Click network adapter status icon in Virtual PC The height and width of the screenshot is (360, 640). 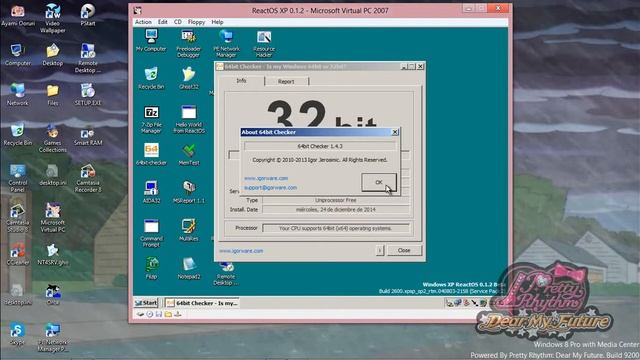(178, 314)
